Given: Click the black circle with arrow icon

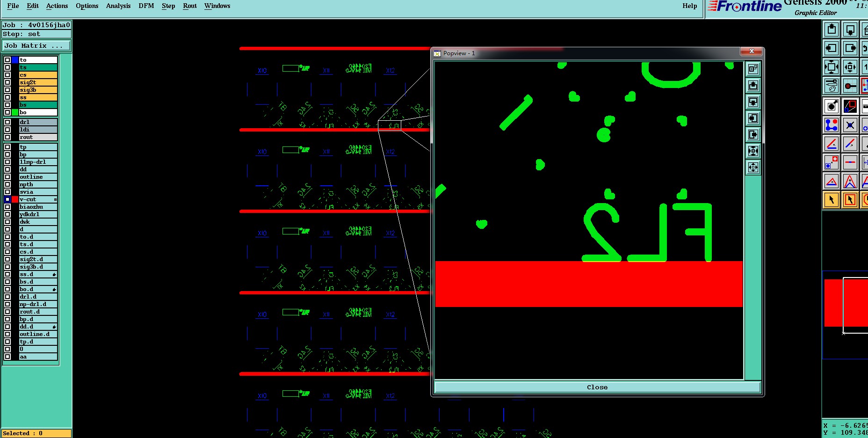Looking at the screenshot, I should pyautogui.click(x=832, y=106).
